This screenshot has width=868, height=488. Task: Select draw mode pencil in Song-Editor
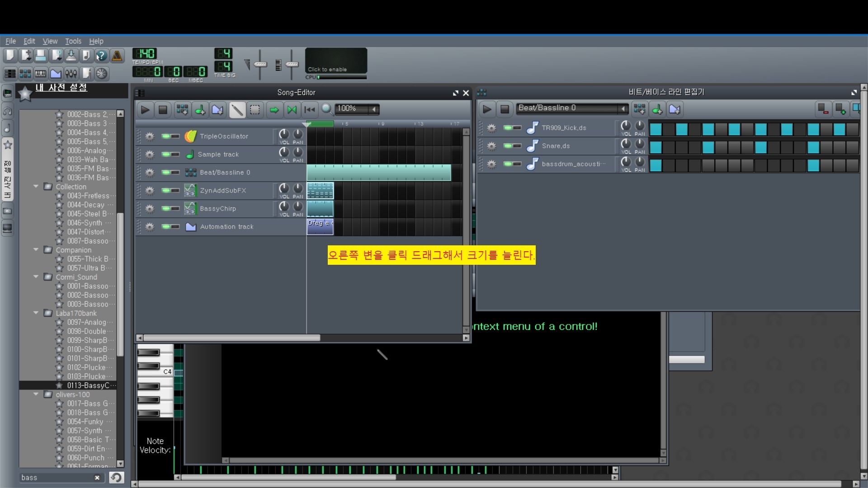click(237, 109)
